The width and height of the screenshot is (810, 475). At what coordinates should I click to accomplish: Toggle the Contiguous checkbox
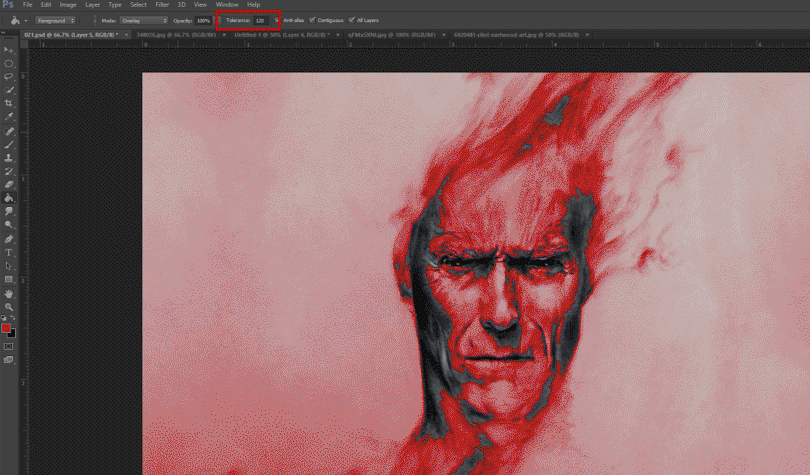[312, 20]
